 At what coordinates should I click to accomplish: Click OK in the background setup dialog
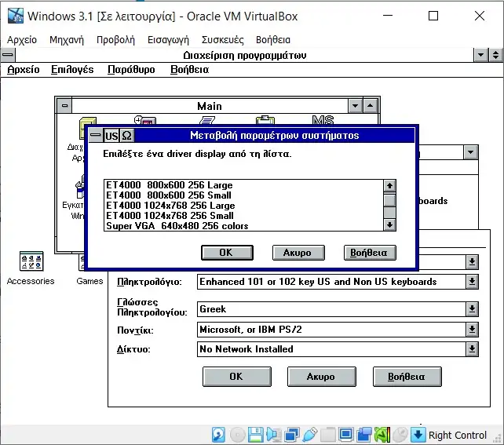click(x=237, y=377)
